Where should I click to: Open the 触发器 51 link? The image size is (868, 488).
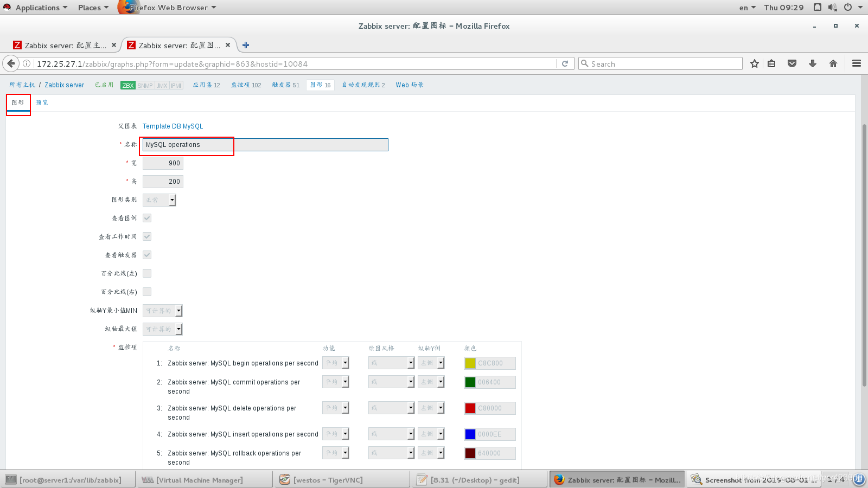(x=286, y=85)
